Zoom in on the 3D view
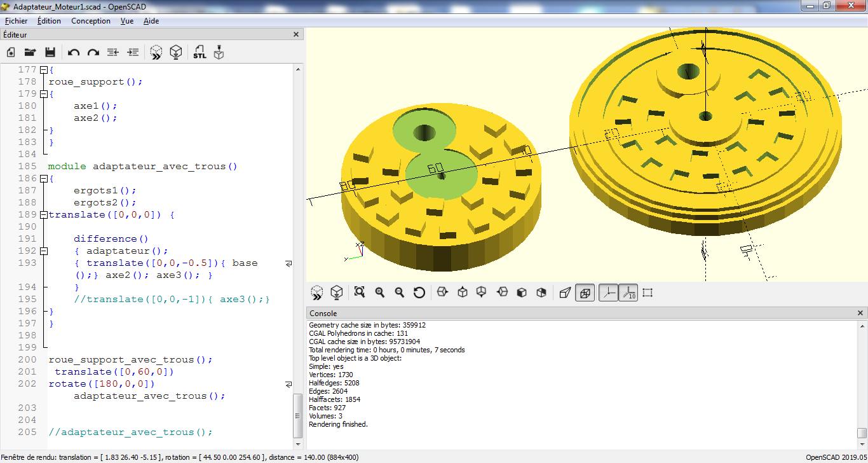 379,293
